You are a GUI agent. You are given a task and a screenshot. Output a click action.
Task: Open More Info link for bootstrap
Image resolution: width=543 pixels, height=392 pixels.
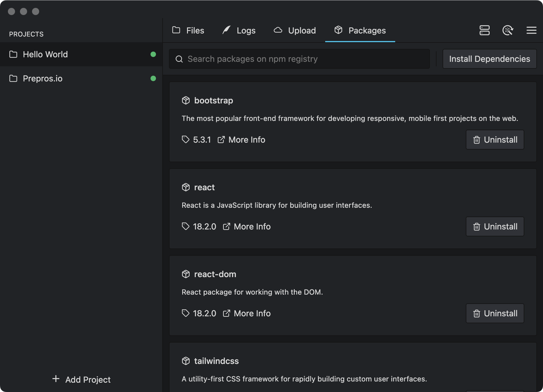tap(242, 140)
